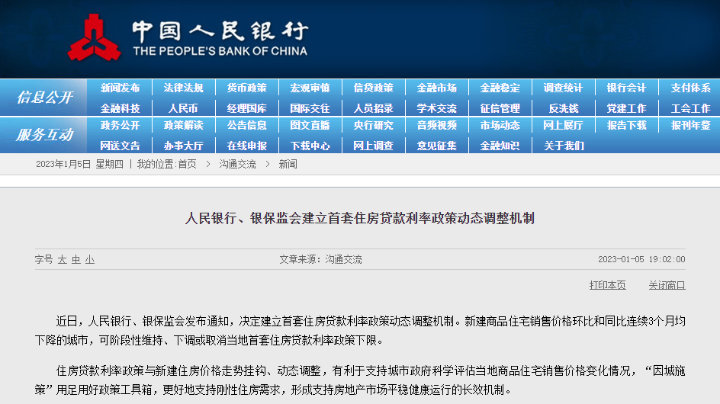The width and height of the screenshot is (720, 404).
Task: Navigate to 沟通交流 in the breadcrumb
Action: 234,164
